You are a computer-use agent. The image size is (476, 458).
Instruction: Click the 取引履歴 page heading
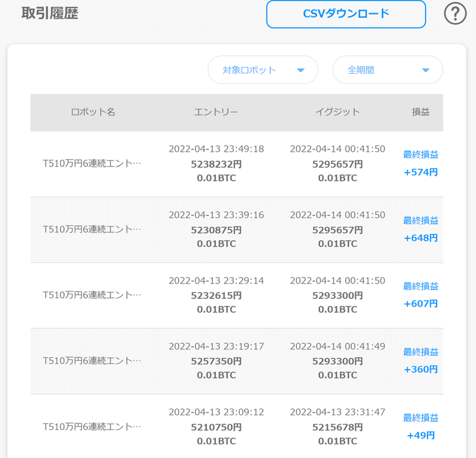click(x=50, y=13)
